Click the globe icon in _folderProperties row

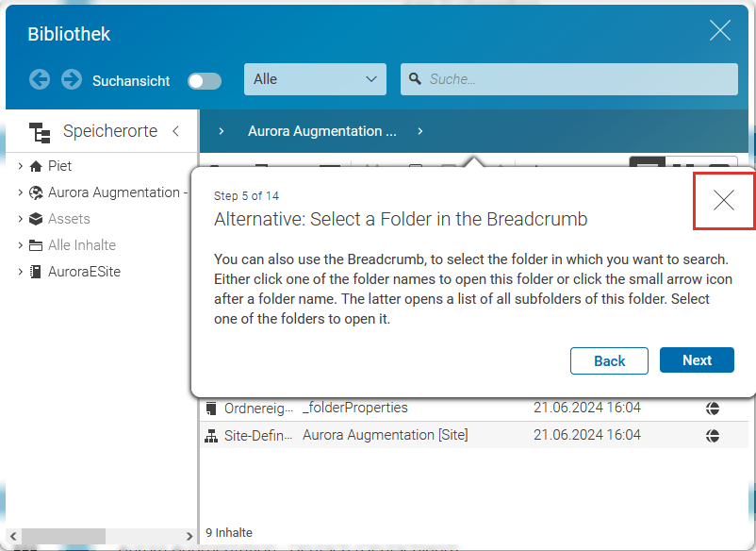[x=714, y=409]
